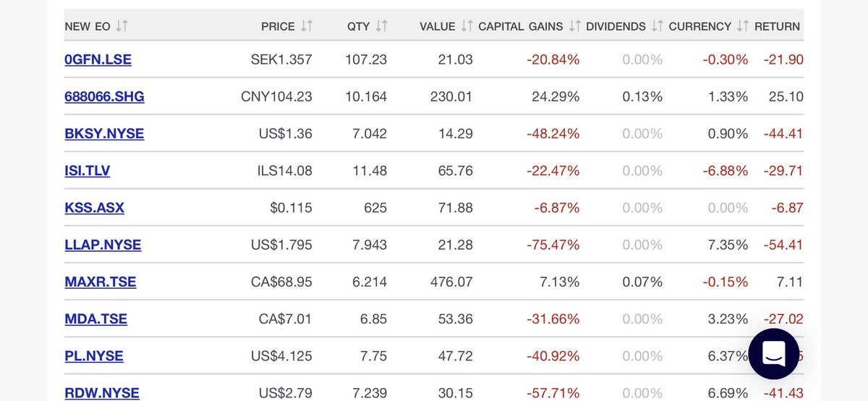Click the value 476.07
868x401 pixels.
452,282
